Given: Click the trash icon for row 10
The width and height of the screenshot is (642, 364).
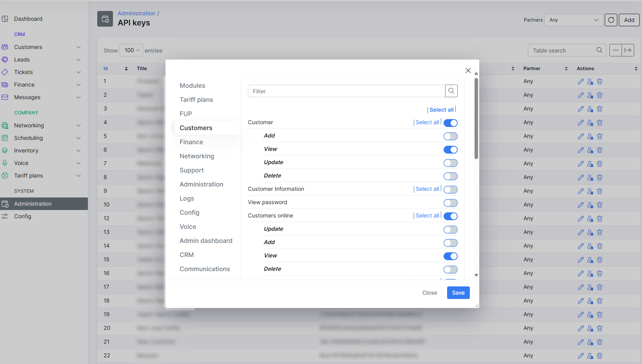Looking at the screenshot, I should (x=600, y=205).
